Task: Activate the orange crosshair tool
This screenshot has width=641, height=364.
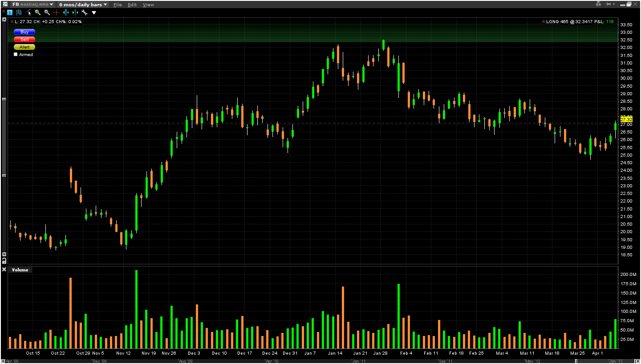Action: (x=57, y=12)
